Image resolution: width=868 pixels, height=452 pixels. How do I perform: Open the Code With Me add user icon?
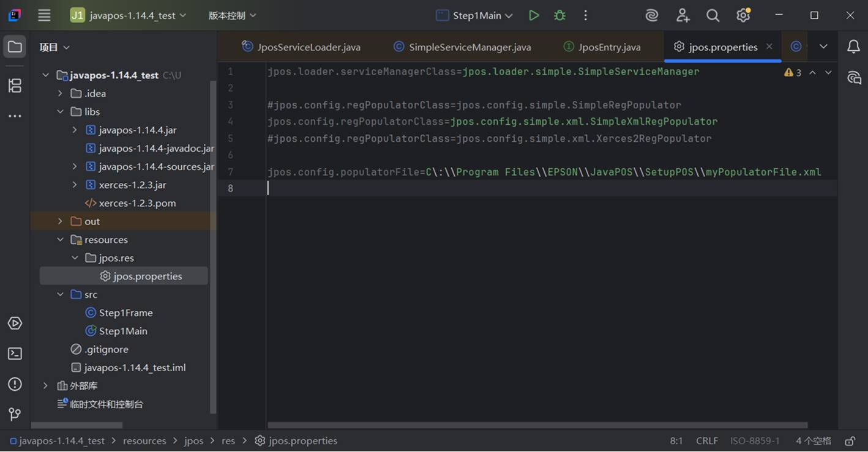point(683,15)
